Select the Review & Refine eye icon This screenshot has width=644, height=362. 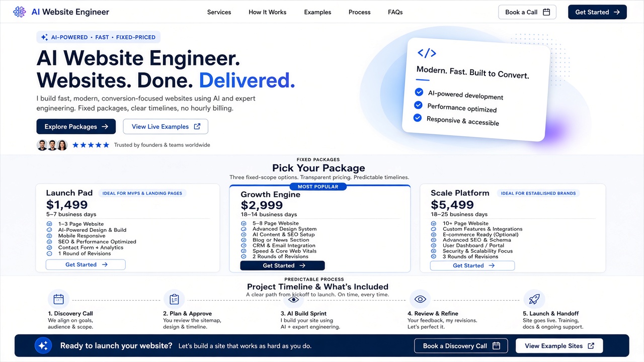[420, 299]
